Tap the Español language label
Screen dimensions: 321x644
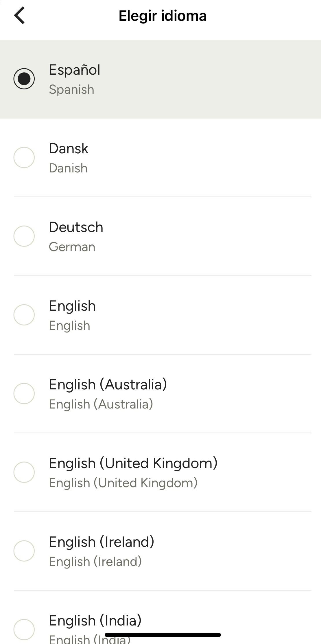coord(75,70)
